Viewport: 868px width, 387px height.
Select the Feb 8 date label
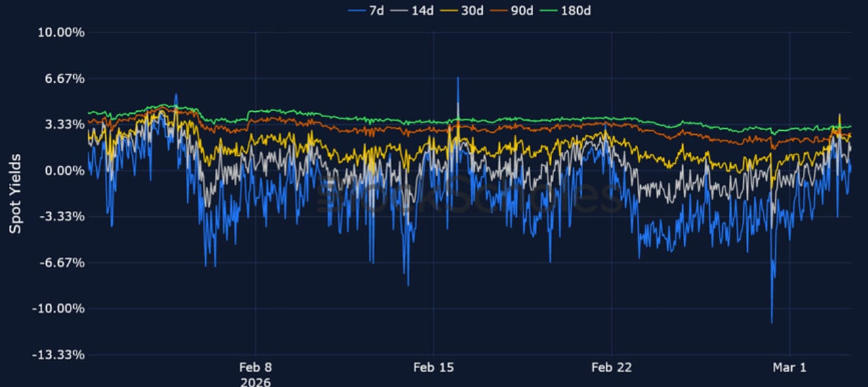(x=256, y=368)
